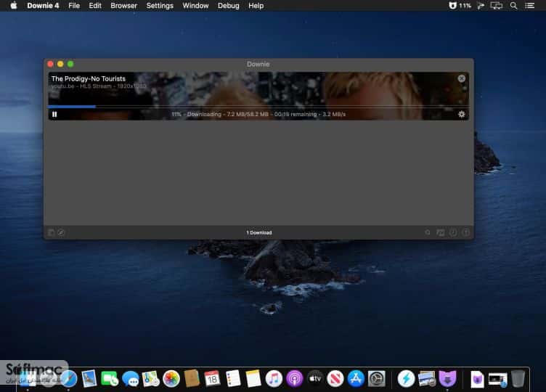Open the download settings gear
Viewport: 546px width, 392px height.
[x=461, y=114]
